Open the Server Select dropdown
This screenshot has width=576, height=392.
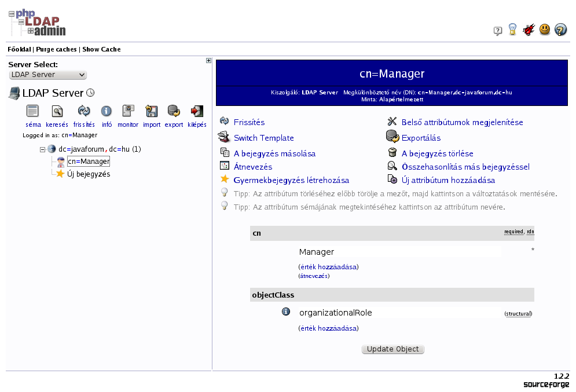48,75
